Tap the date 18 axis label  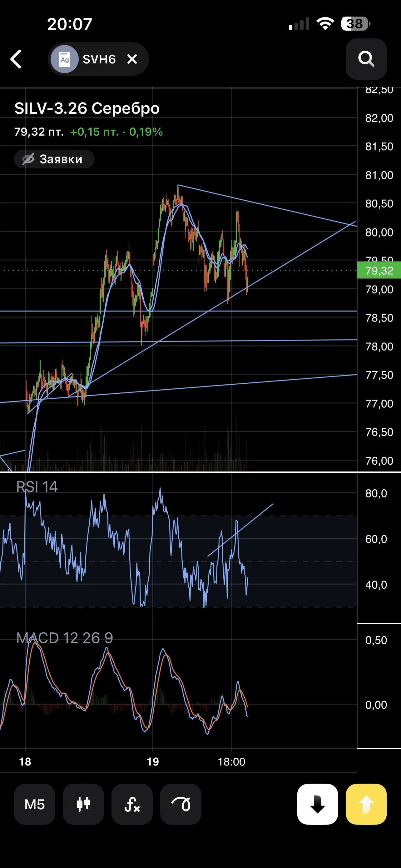click(x=25, y=762)
